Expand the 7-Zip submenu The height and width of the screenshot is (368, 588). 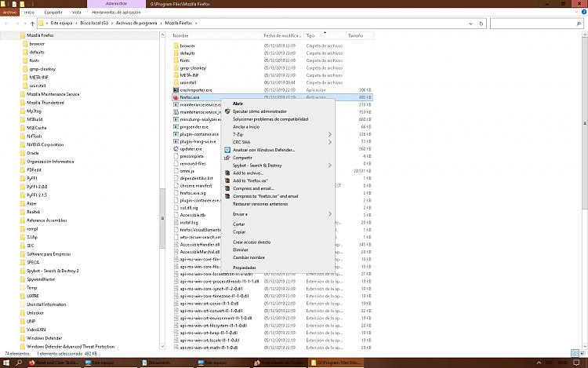coord(329,134)
